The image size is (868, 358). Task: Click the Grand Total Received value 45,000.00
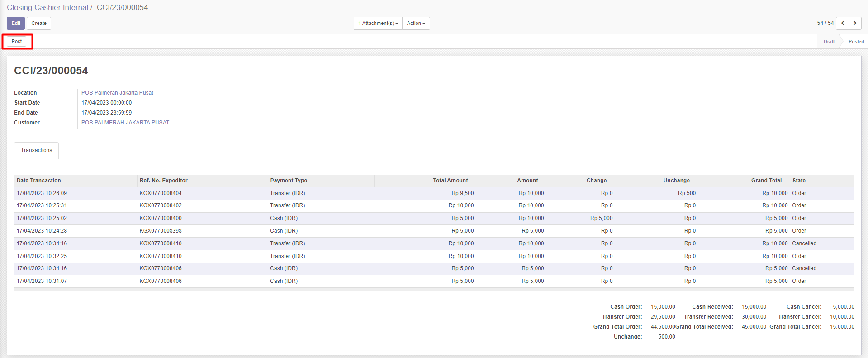click(x=754, y=327)
